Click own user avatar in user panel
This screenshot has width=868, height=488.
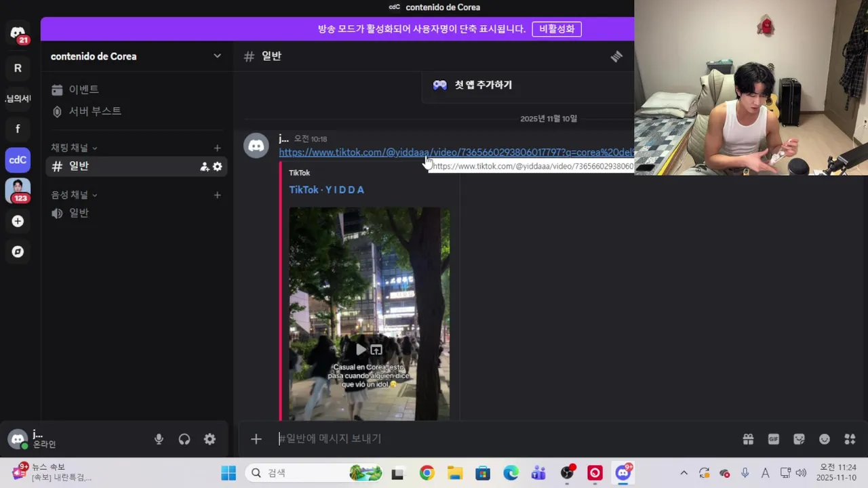pyautogui.click(x=18, y=439)
